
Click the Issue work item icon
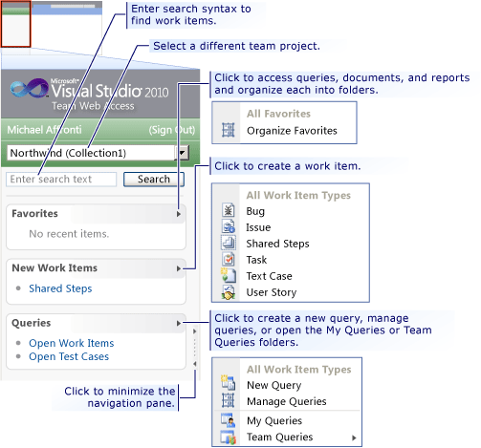pyautogui.click(x=229, y=226)
